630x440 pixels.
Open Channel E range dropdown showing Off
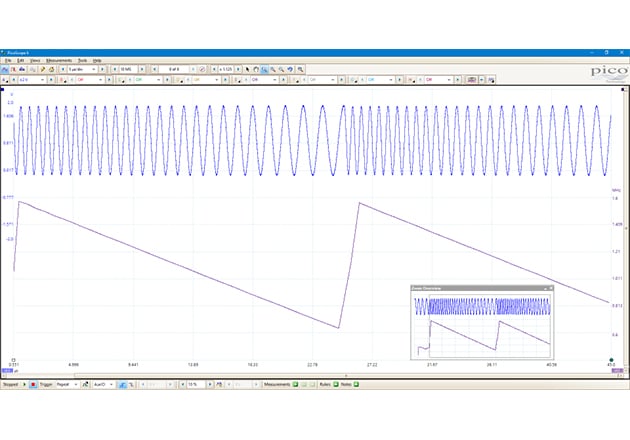[264, 80]
